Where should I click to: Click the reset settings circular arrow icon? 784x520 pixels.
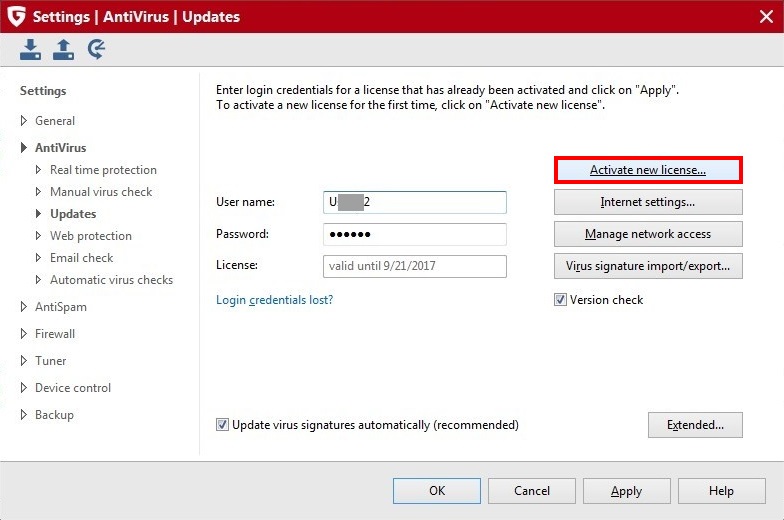coord(96,50)
